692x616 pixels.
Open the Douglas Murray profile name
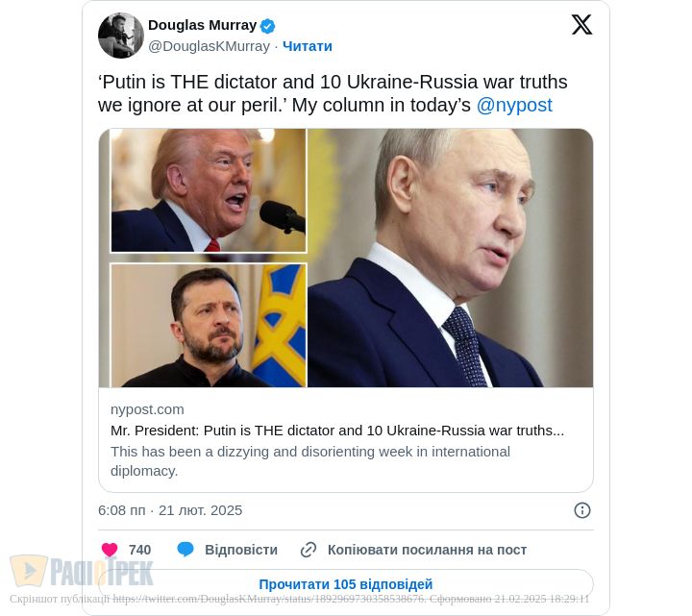(x=202, y=25)
